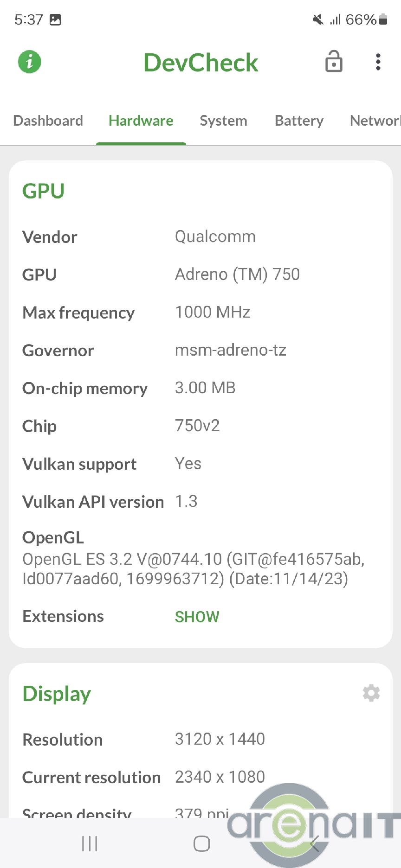Screen dimensions: 401x868
Task: Select the Hardware tab
Action: point(141,121)
